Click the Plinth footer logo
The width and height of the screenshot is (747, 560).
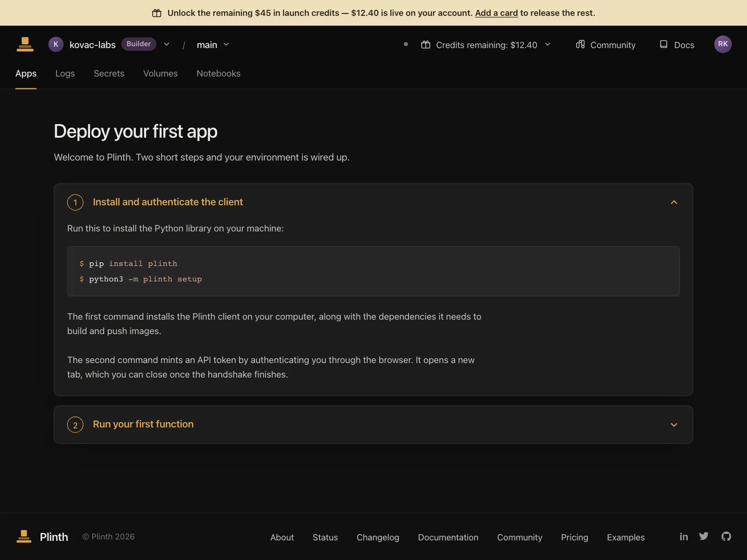coord(24,537)
